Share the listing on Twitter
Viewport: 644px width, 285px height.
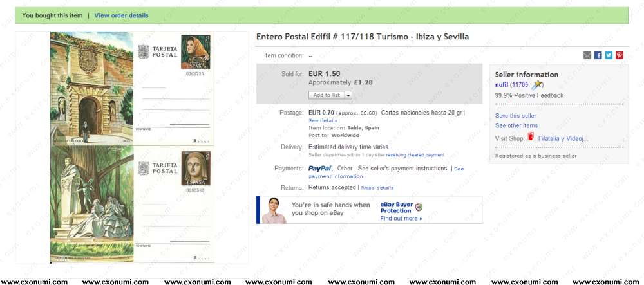(x=609, y=55)
